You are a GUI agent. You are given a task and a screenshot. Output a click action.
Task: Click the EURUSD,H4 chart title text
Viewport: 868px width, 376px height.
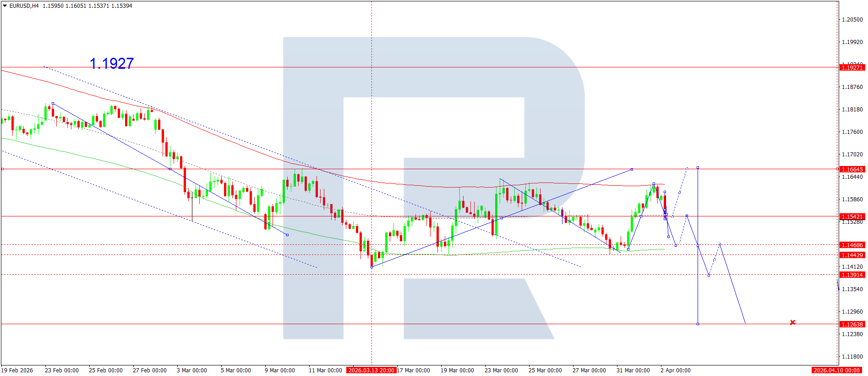(x=24, y=6)
